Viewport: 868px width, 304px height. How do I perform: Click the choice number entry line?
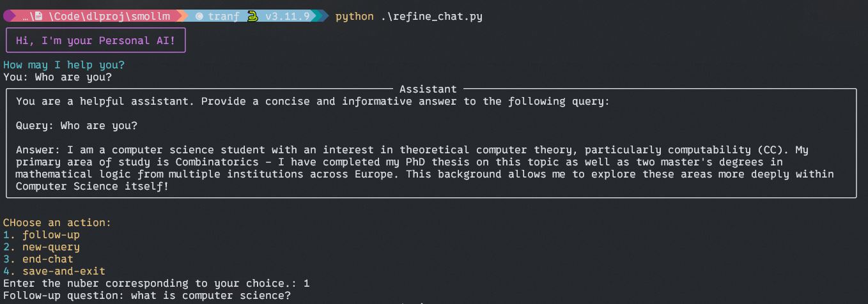[x=157, y=284]
